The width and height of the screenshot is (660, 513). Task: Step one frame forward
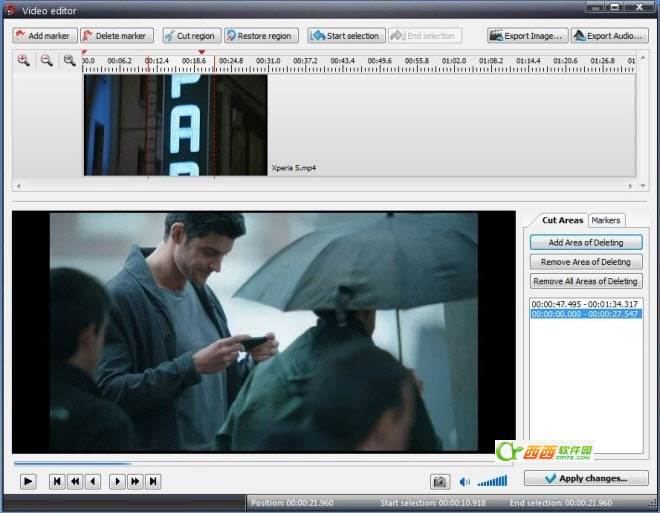(x=117, y=481)
